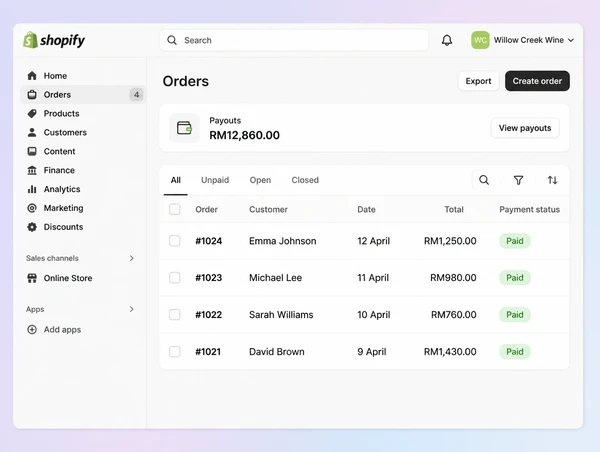Check the box for order #1021
Viewport: 600px width, 452px height.
coord(175,351)
